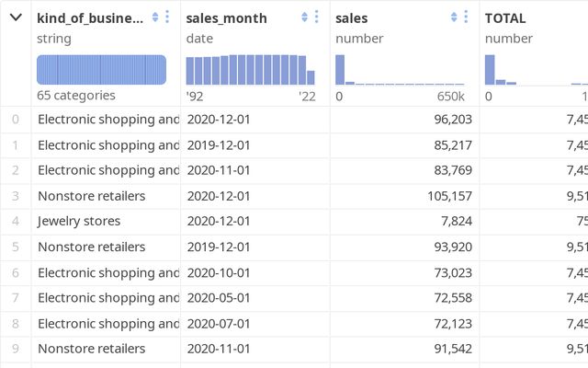Open the sales_month column three-dot menu
This screenshot has height=368, width=588.
317,17
